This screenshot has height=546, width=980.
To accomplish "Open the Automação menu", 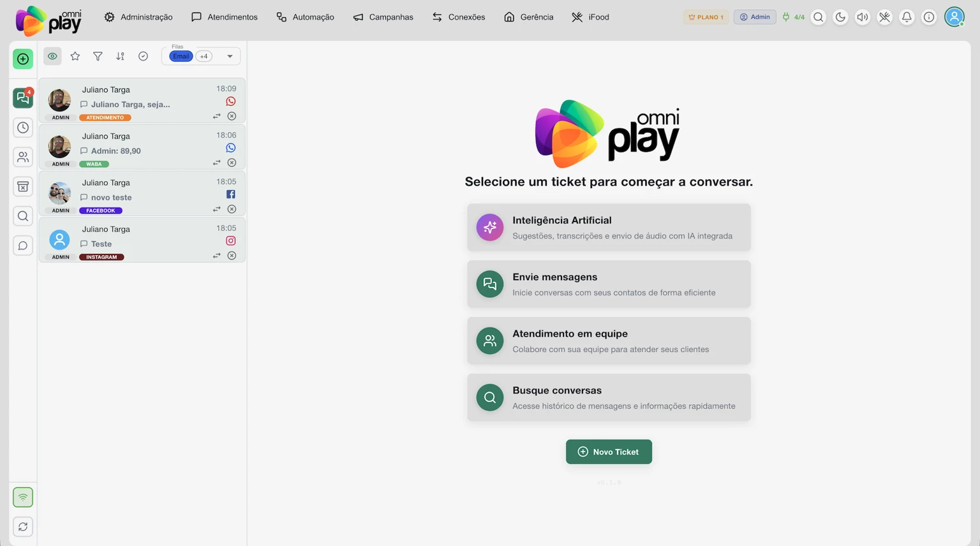I will pyautogui.click(x=305, y=17).
